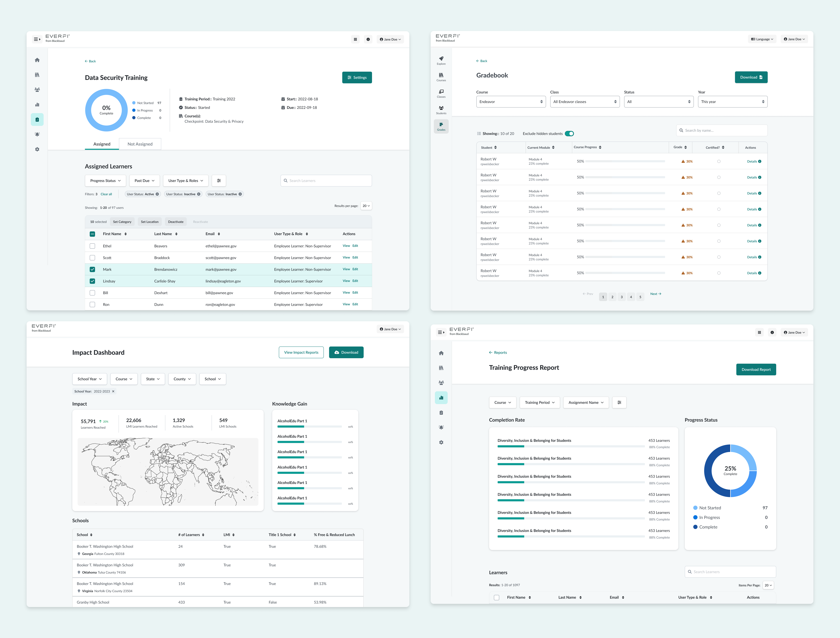Click the View Impact Reports button
This screenshot has width=840, height=638.
pos(301,352)
